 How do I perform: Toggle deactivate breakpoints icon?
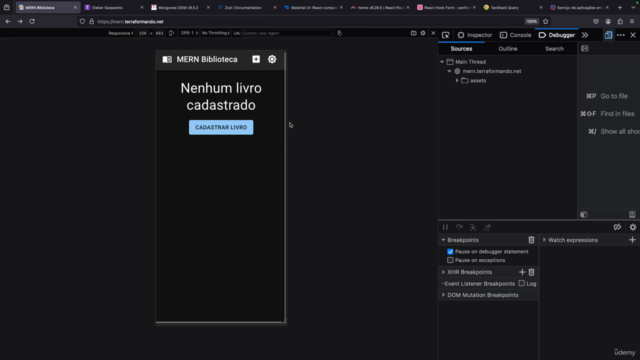point(617,227)
